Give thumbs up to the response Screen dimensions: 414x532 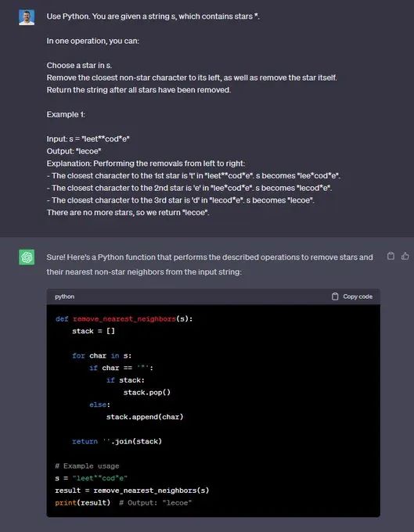pyautogui.click(x=405, y=256)
